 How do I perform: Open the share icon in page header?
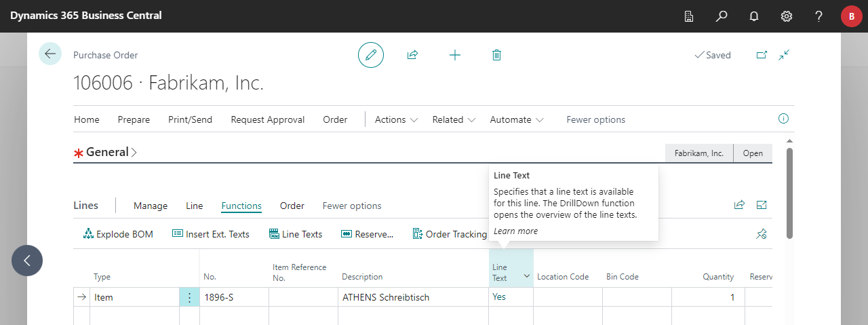[412, 55]
